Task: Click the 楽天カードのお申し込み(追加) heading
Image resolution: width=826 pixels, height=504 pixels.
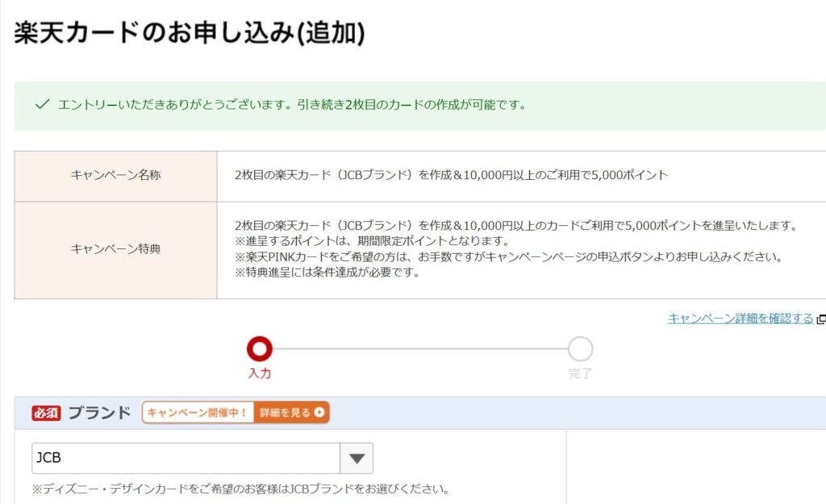Action: 190,32
